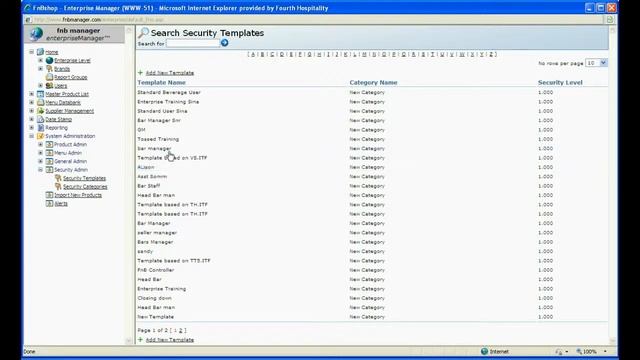Click the search go arrow button
The image size is (640, 360).
click(x=224, y=43)
